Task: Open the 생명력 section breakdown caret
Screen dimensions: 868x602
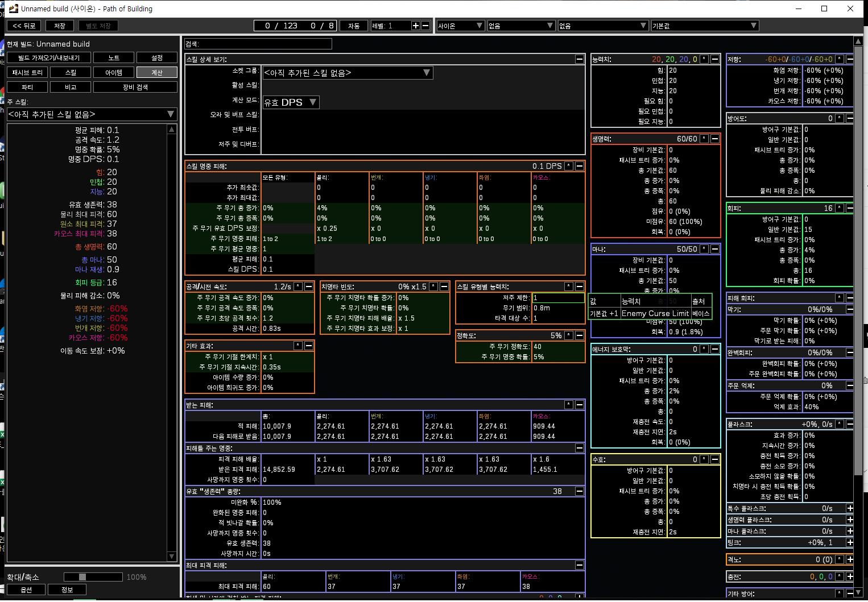Action: (704, 139)
